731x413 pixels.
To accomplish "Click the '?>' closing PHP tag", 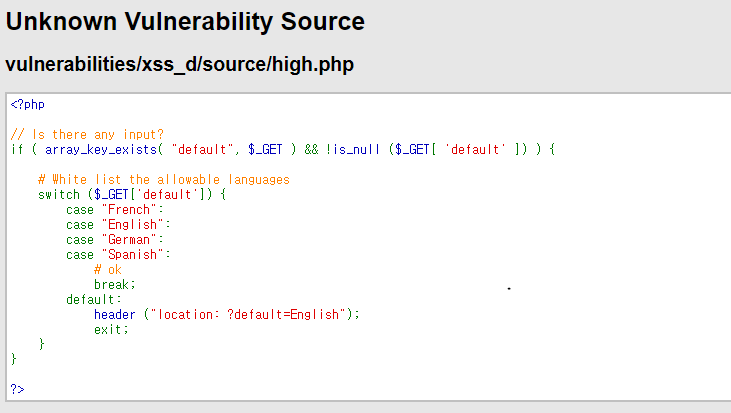I will click(x=17, y=389).
